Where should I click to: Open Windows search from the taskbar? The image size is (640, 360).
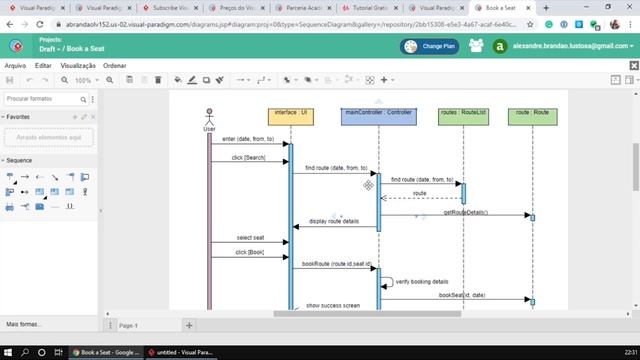(25, 352)
